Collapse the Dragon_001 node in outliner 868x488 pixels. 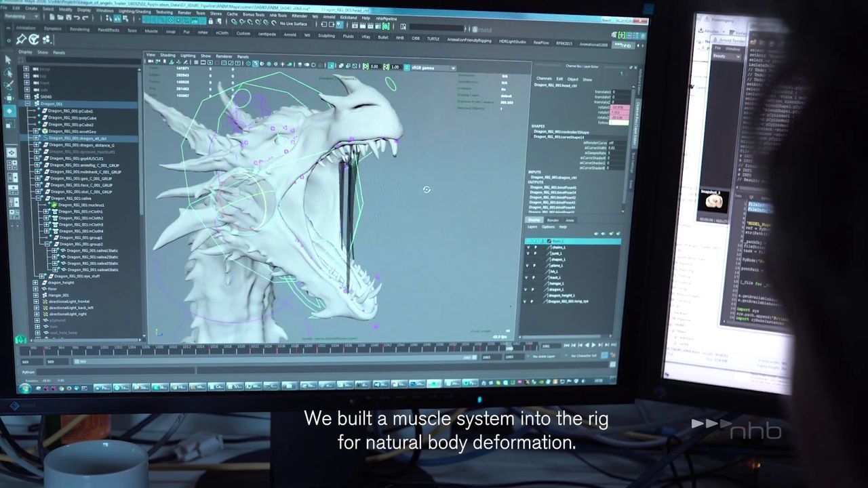(x=28, y=104)
